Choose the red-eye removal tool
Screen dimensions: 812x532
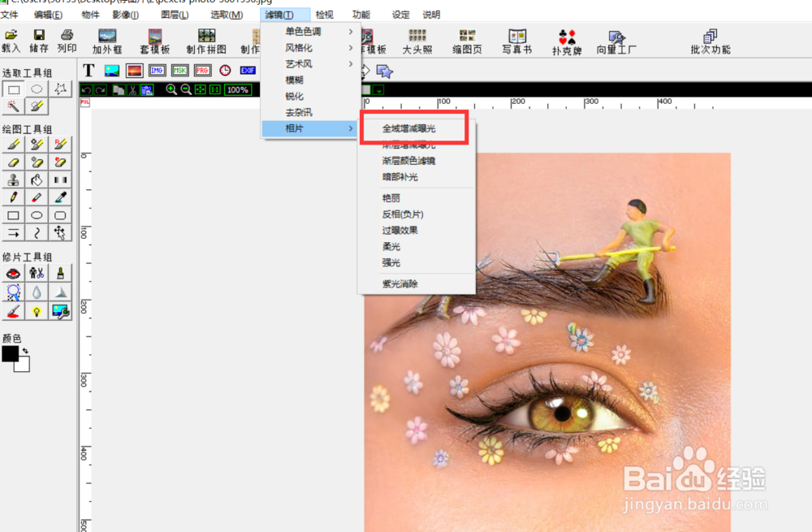point(14,274)
